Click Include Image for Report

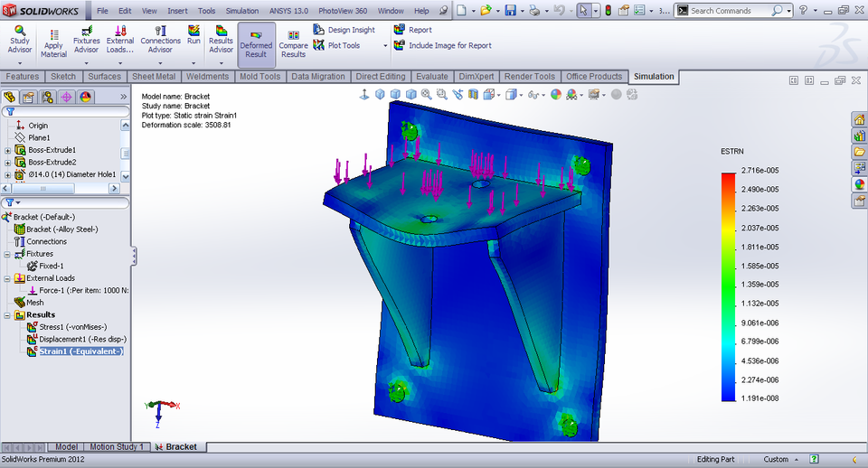tap(443, 45)
